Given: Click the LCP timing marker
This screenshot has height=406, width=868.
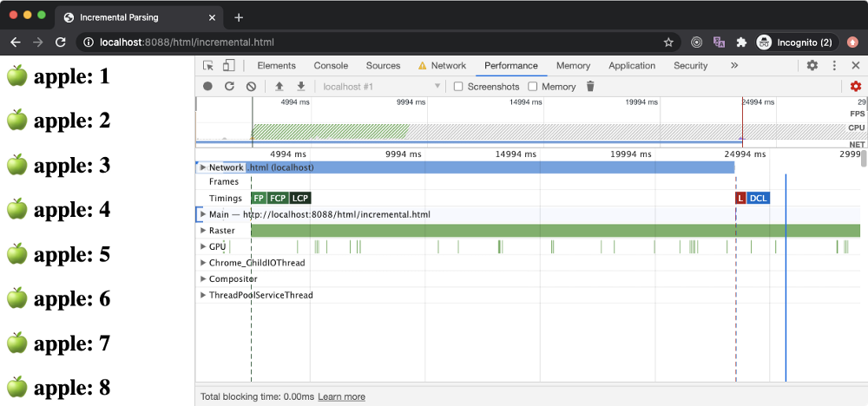Looking at the screenshot, I should click(300, 198).
